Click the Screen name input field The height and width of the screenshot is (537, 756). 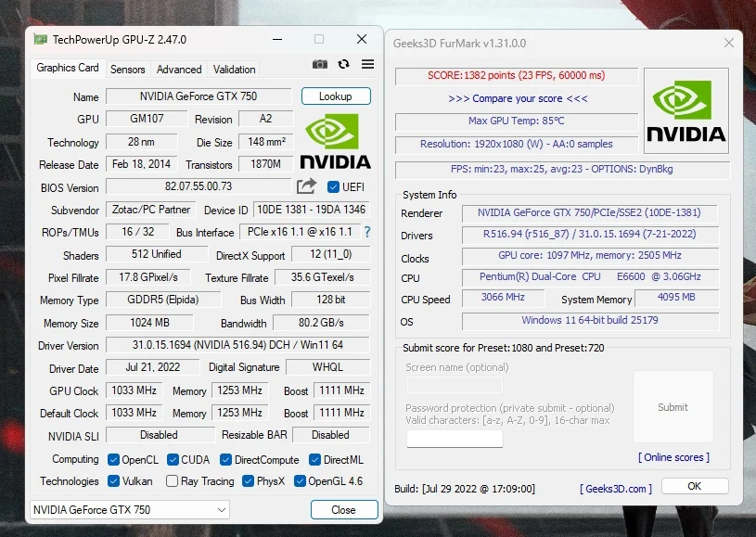[x=455, y=385]
